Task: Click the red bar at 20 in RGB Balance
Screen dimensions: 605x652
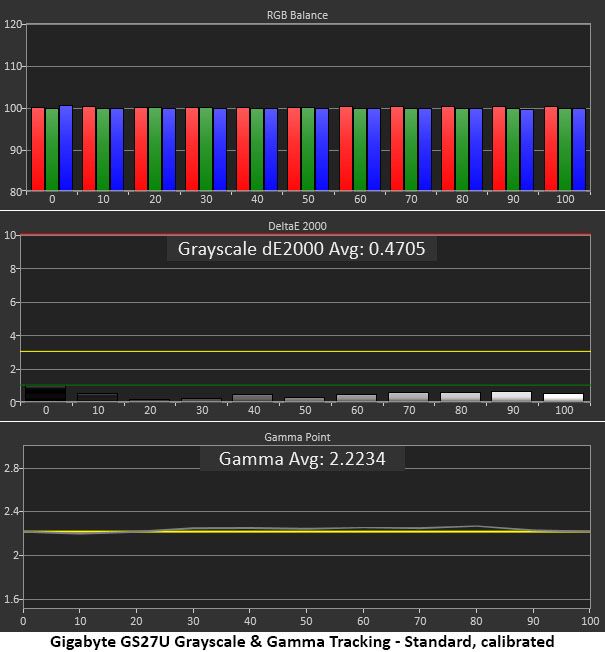Action: 141,149
